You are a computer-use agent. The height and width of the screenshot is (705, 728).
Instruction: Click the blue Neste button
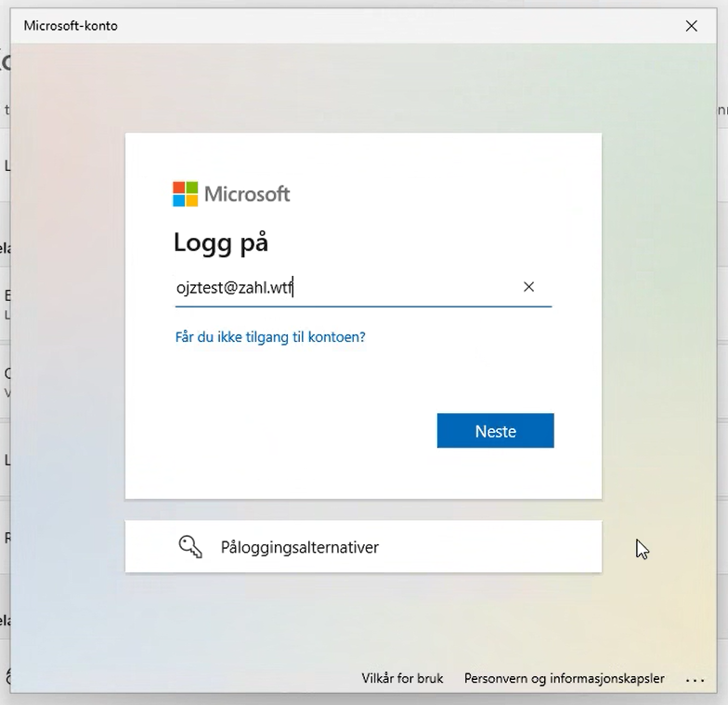pos(496,431)
